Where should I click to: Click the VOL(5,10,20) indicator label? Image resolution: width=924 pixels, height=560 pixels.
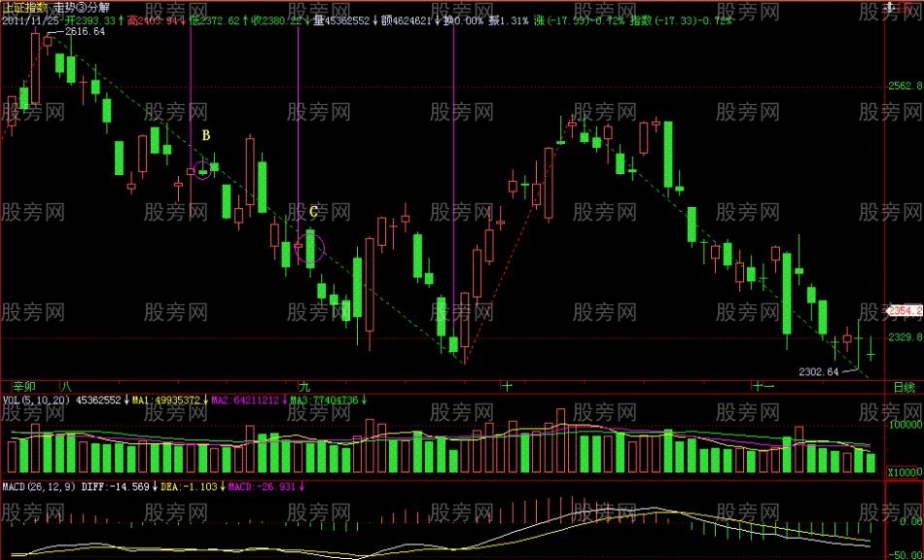pos(36,401)
